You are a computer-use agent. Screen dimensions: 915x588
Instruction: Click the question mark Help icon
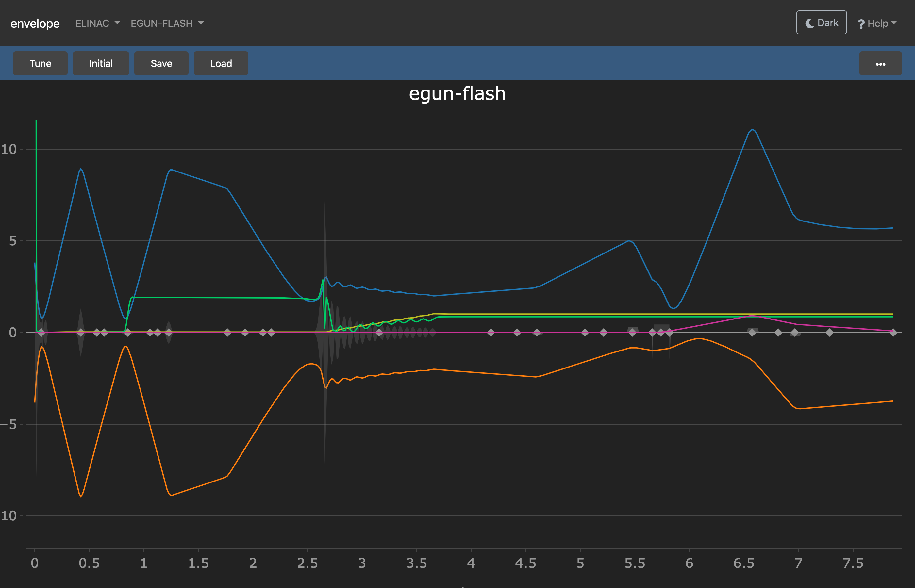861,24
